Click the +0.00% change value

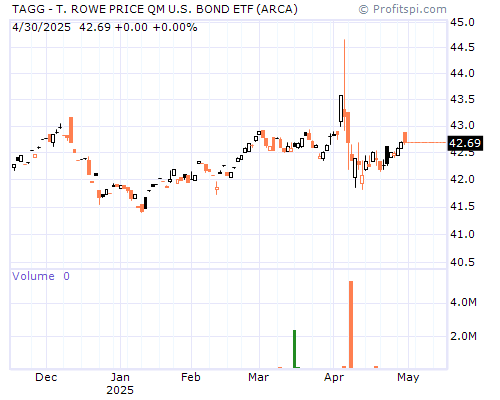[175, 27]
